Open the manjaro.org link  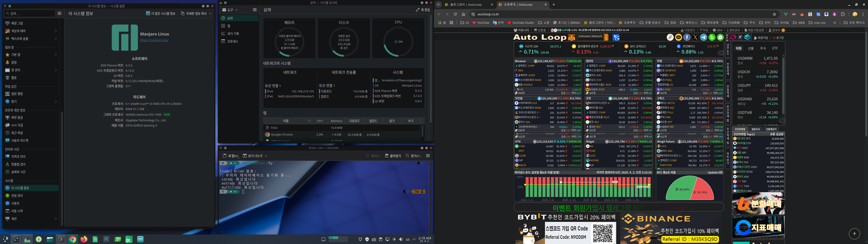[154, 40]
